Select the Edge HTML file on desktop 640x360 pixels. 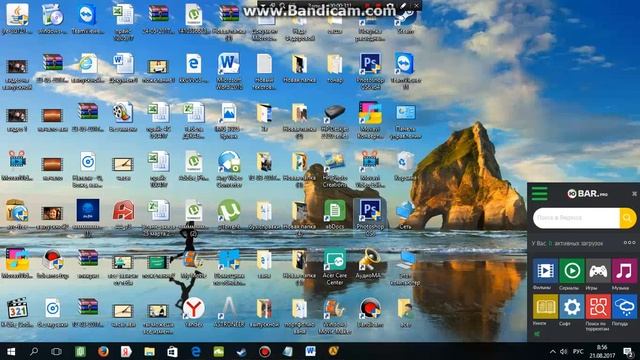193,68
